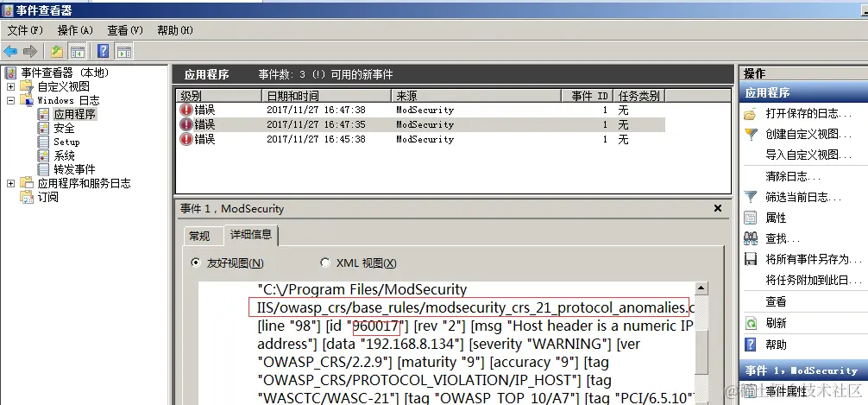Select the 自定义视图 folder

63,86
